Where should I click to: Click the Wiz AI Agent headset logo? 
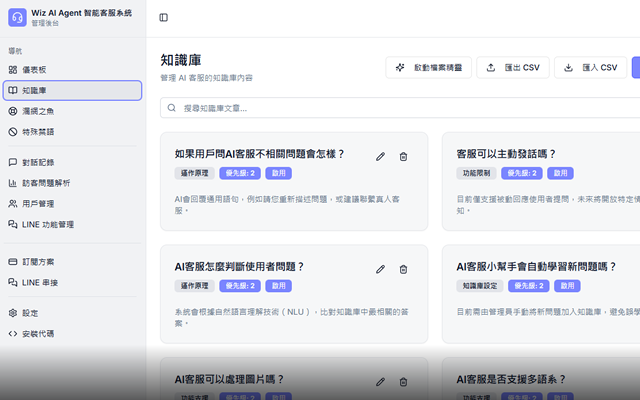click(16, 17)
